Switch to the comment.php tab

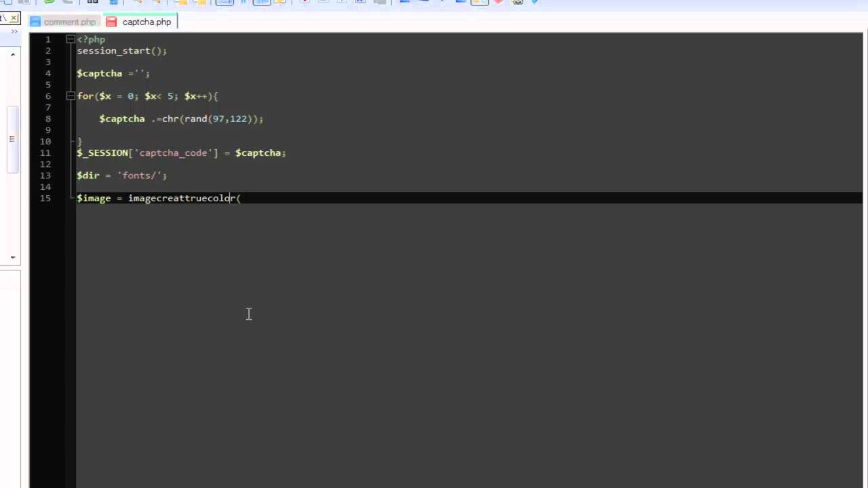(63, 22)
